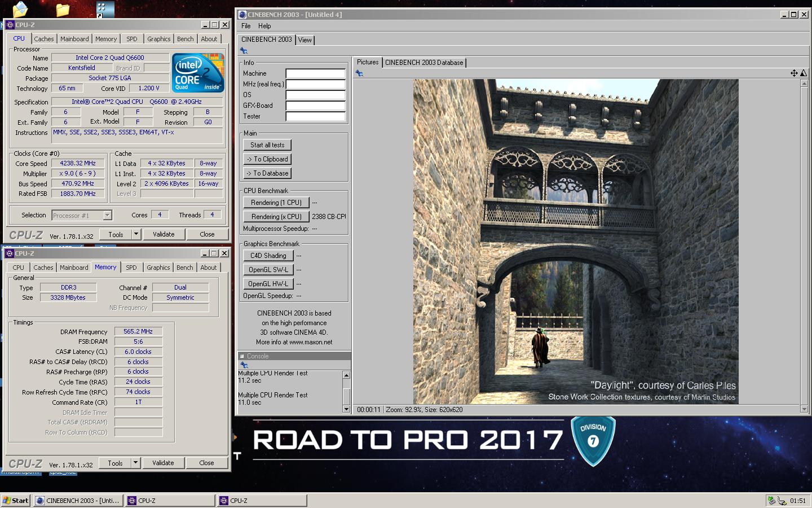Select the Rated FSB value 1883.70 MHz
The width and height of the screenshot is (812, 508).
tap(78, 194)
